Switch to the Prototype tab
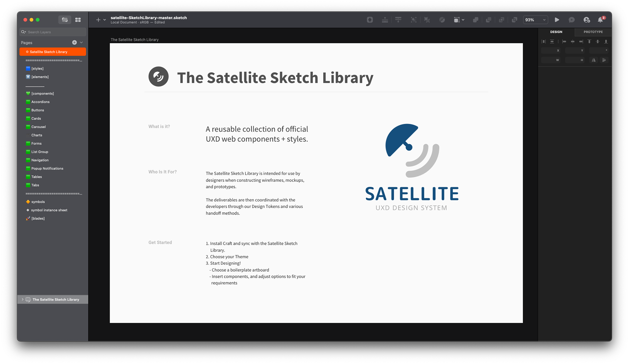The width and height of the screenshot is (629, 364). 593,32
